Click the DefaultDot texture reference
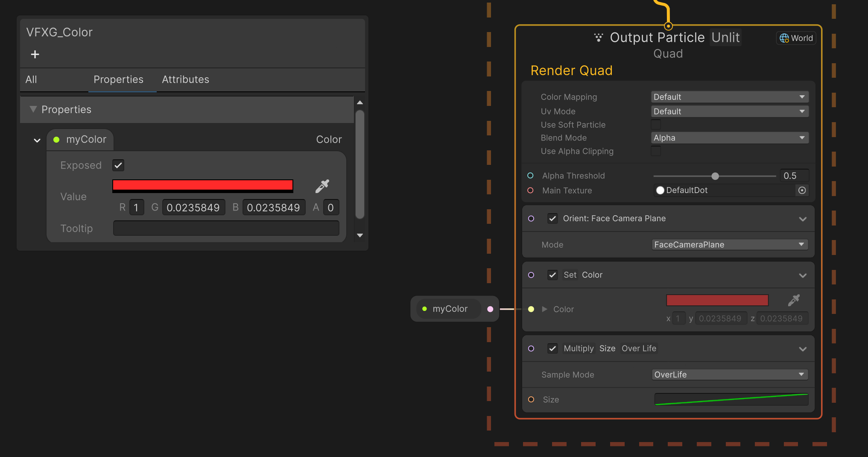This screenshot has height=457, width=868. click(687, 190)
